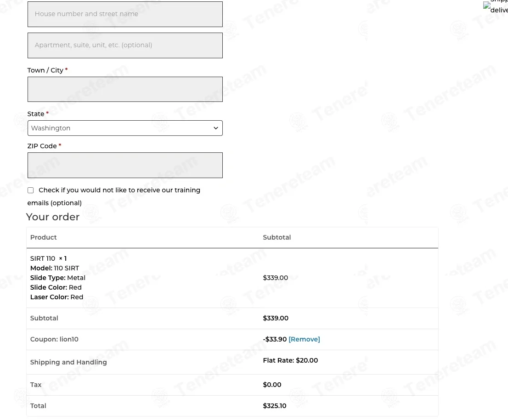The width and height of the screenshot is (508, 420).
Task: Click the State field label
Action: click(x=36, y=114)
